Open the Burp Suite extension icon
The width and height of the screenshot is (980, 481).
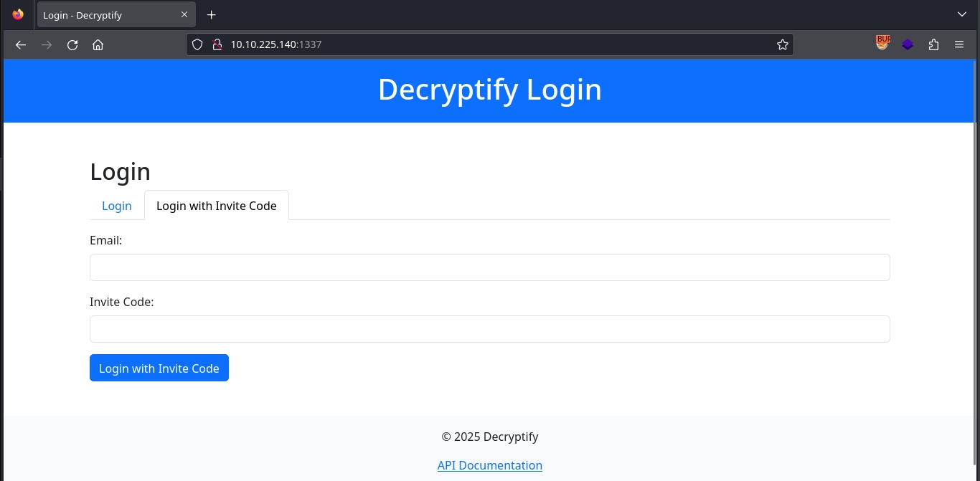(x=882, y=44)
